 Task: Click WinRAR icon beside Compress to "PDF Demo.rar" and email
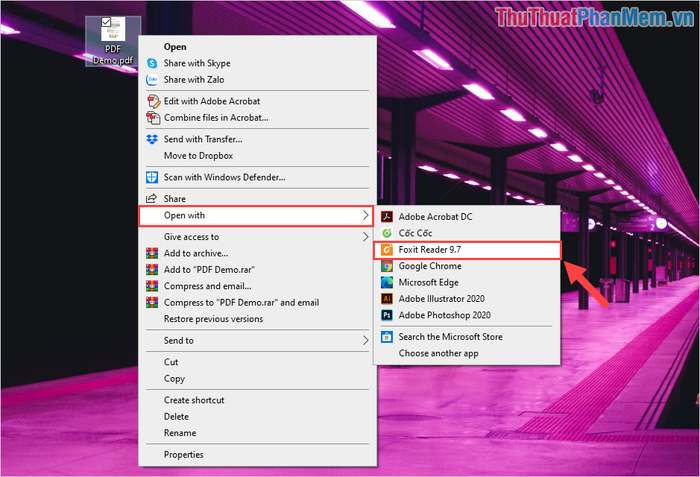pos(152,303)
